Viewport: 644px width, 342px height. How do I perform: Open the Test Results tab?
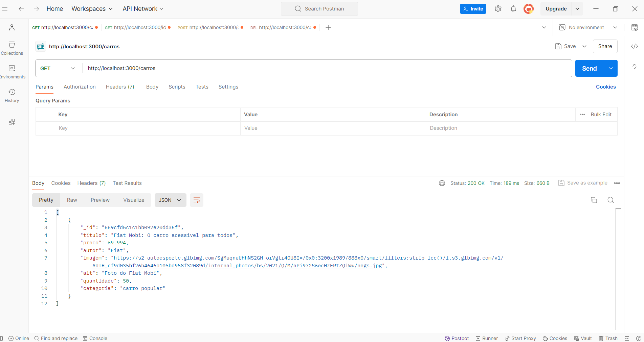127,183
